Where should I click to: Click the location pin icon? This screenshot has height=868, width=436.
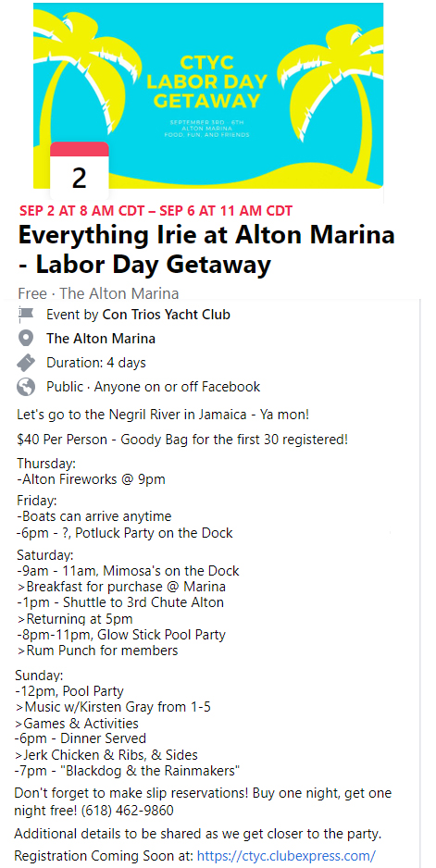[26, 339]
